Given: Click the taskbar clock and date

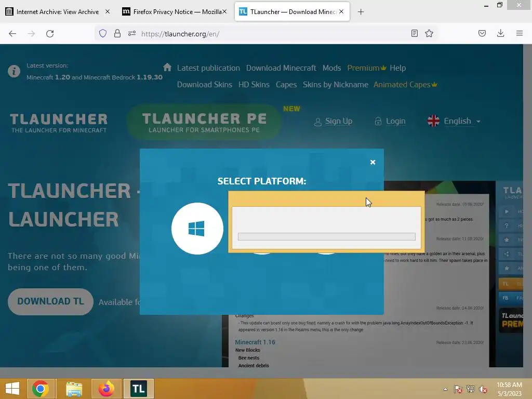Looking at the screenshot, I should [509, 389].
